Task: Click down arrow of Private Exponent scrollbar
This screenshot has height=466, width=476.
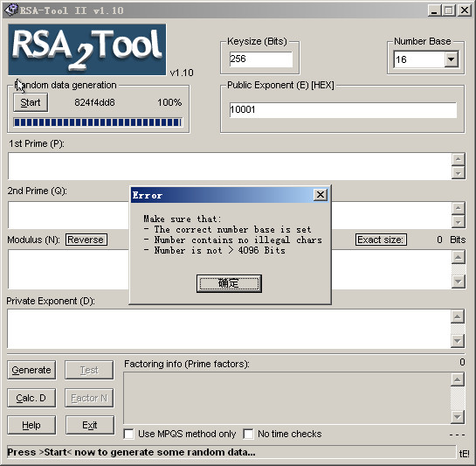Action: pos(458,341)
